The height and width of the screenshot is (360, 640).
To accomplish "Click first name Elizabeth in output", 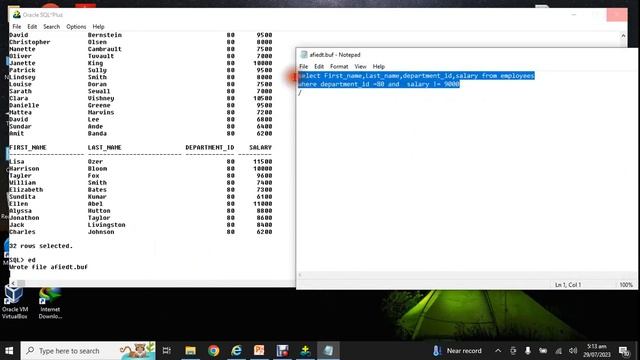I will (x=26, y=190).
